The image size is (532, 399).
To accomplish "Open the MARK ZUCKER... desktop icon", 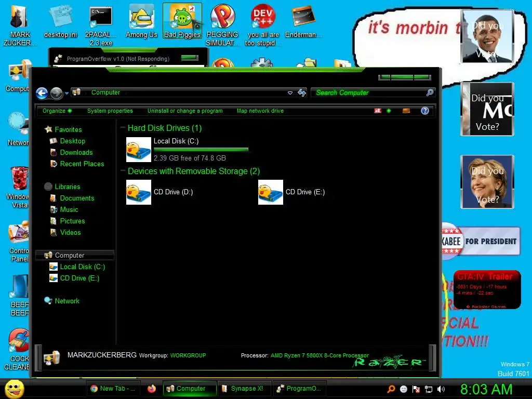I will [x=20, y=25].
